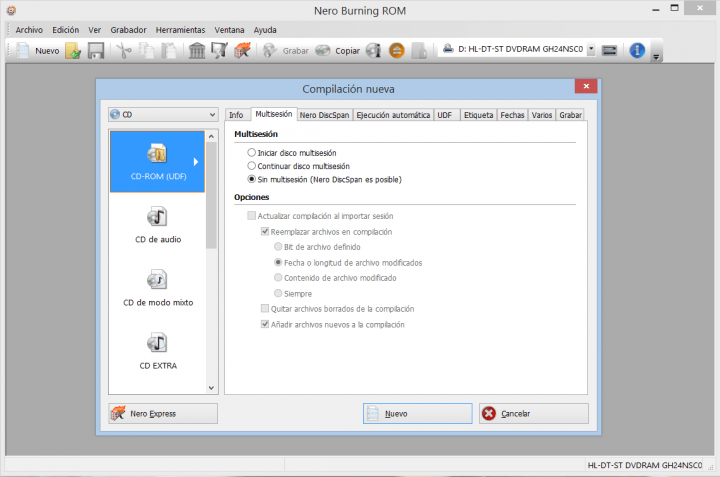Open the choose recorder icon next to drive dropdown
The height and width of the screenshot is (477, 720).
609,50
